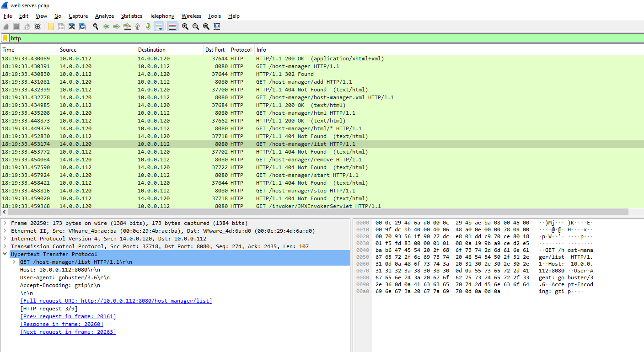
Task: Close the capture file using toolbar icon
Action: pyautogui.click(x=72, y=27)
